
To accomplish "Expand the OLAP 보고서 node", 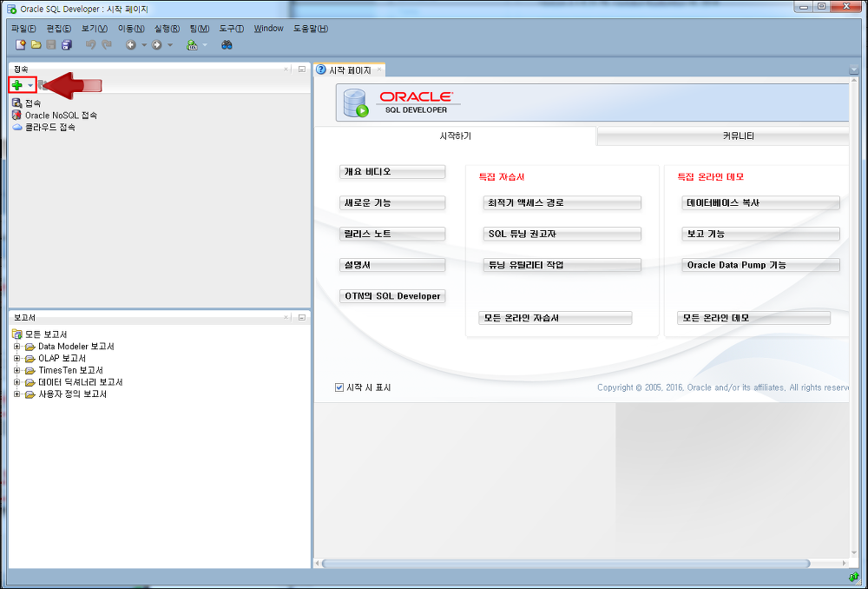I will (16, 359).
